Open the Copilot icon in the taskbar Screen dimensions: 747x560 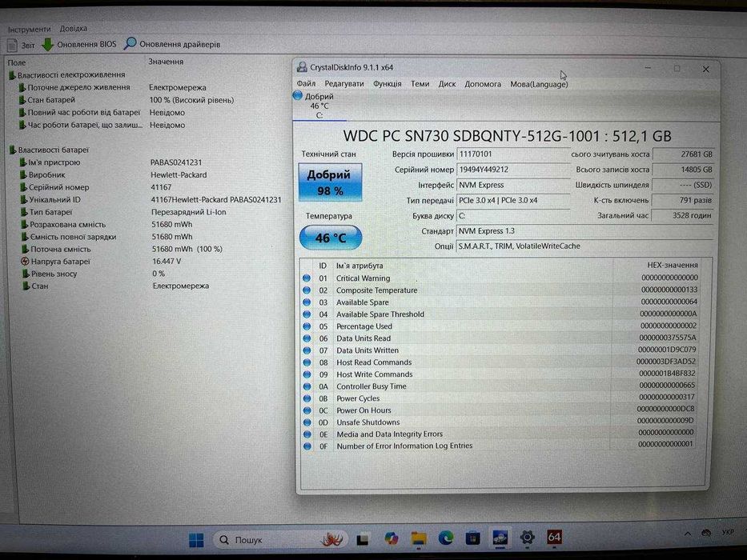(x=392, y=538)
